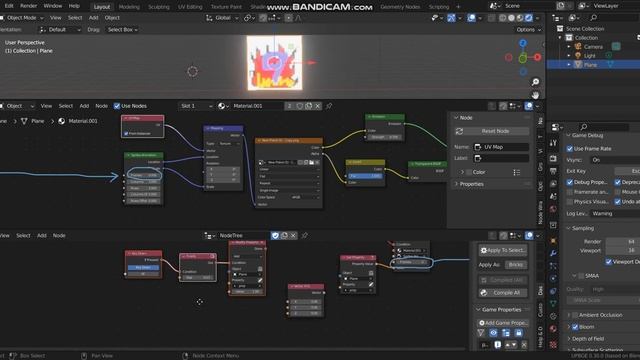The image size is (640, 360).
Task: Click the red X axis gizmo handle
Action: pos(538,57)
